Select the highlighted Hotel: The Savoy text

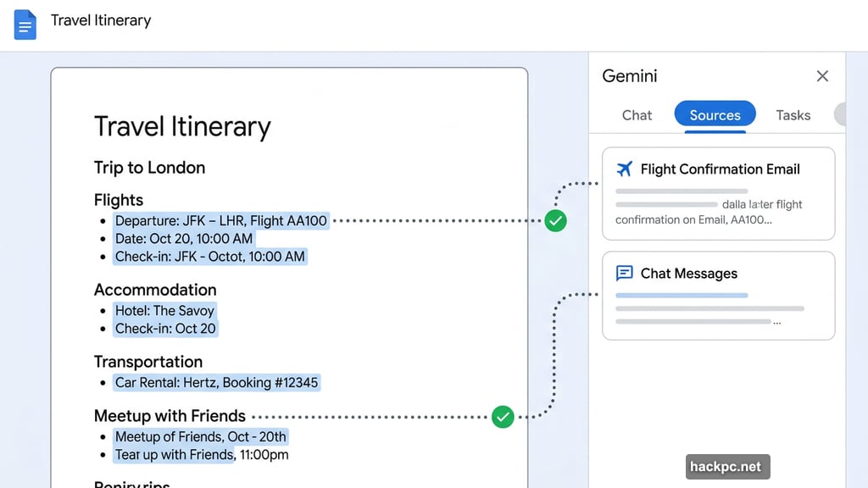pos(164,310)
